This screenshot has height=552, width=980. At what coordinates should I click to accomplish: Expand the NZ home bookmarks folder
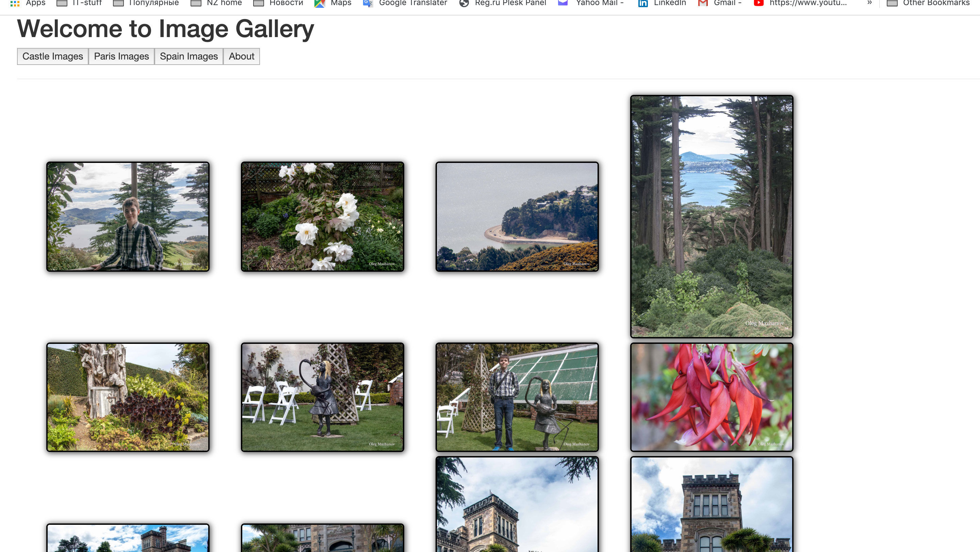pyautogui.click(x=216, y=3)
